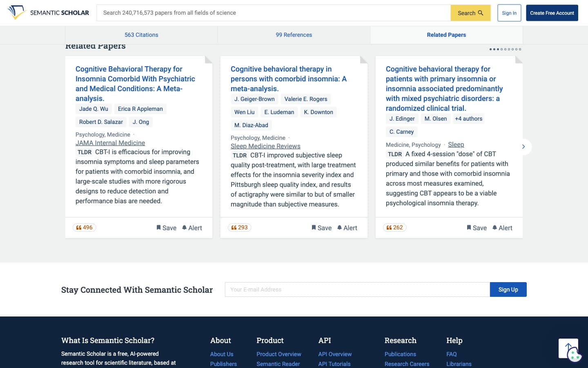Save the paper with 262 citations

pyautogui.click(x=477, y=228)
